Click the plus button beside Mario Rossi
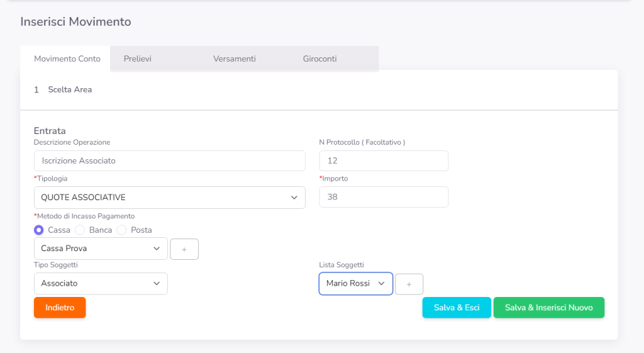Screen dimensions: 644x353 tap(409, 284)
